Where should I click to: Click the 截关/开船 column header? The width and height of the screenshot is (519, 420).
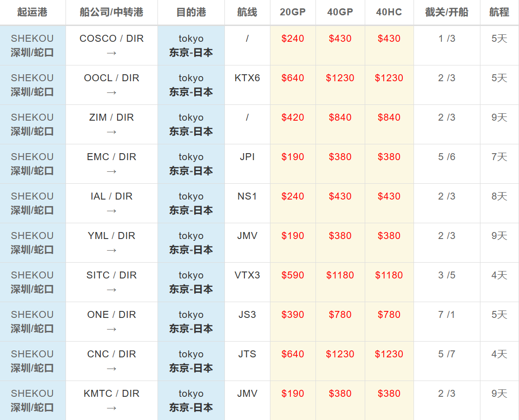447,13
